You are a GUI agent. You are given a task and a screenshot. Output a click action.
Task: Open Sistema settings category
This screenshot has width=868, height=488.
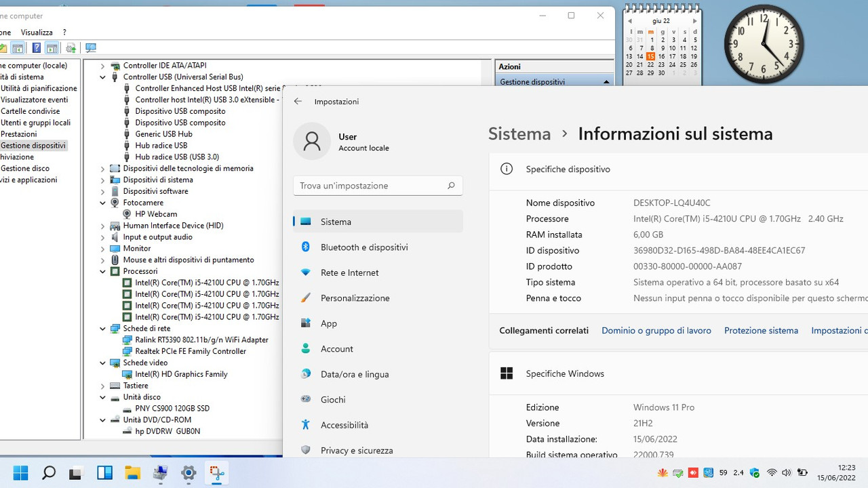pyautogui.click(x=378, y=222)
